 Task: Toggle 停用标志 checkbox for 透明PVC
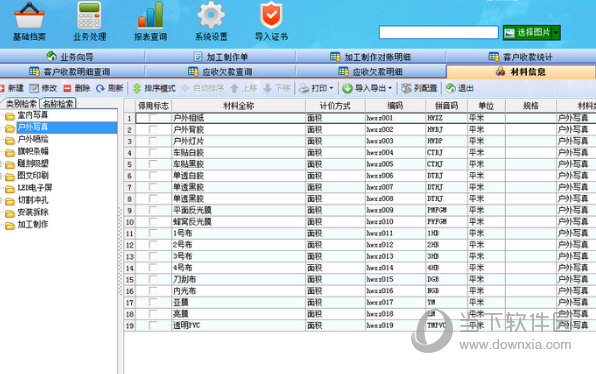(153, 325)
